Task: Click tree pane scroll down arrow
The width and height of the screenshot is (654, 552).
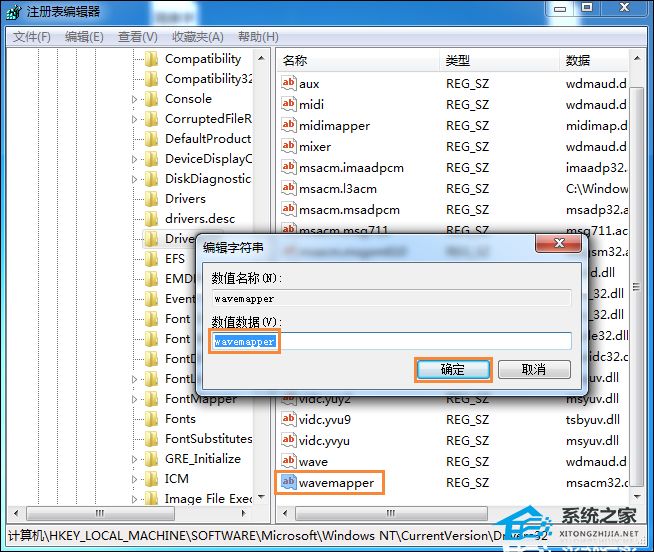Action: click(262, 497)
